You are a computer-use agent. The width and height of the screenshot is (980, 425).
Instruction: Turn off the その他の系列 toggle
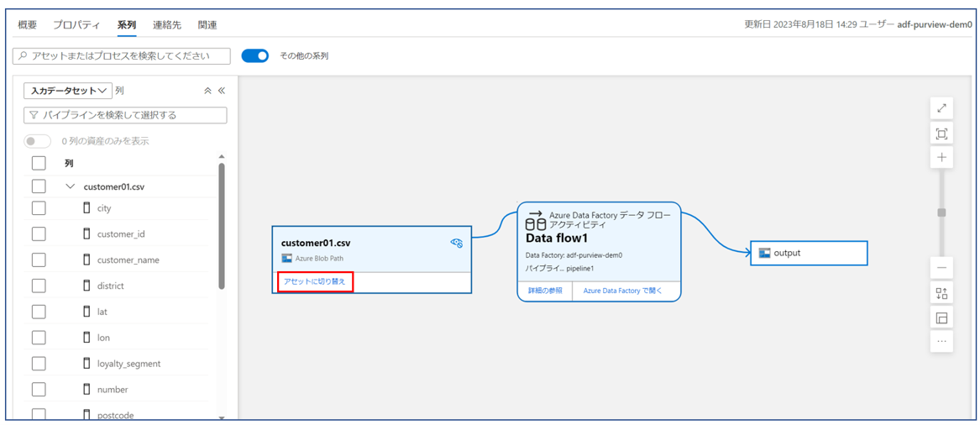coord(255,56)
